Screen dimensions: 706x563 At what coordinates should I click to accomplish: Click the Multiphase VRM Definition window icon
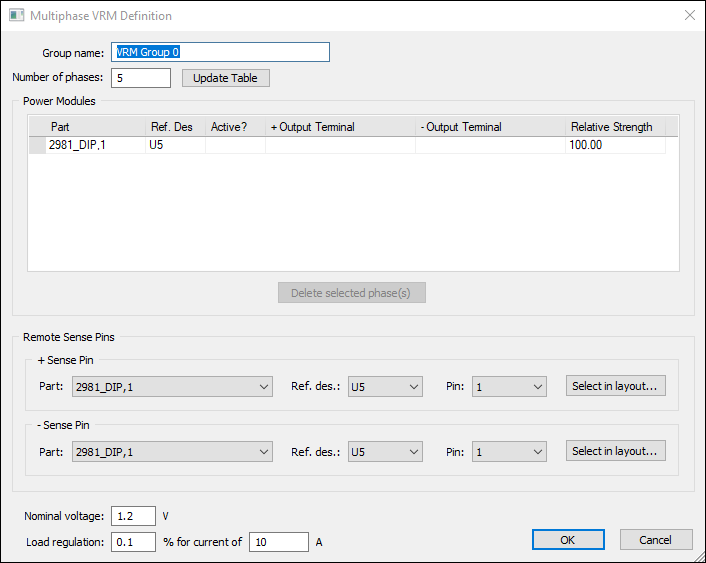[15, 16]
